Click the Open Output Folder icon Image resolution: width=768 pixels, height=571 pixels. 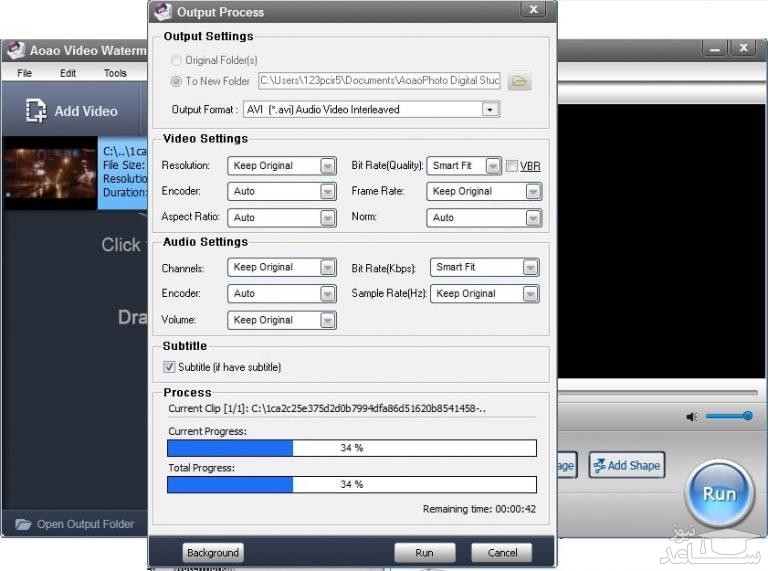(22, 524)
